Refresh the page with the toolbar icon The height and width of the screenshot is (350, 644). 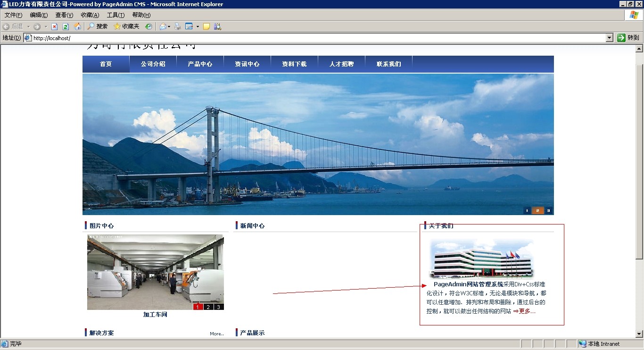(x=66, y=26)
